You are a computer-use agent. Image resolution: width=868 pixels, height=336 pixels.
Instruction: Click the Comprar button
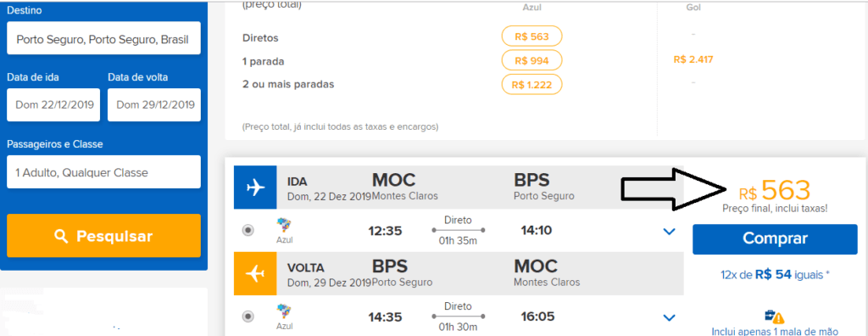(775, 239)
